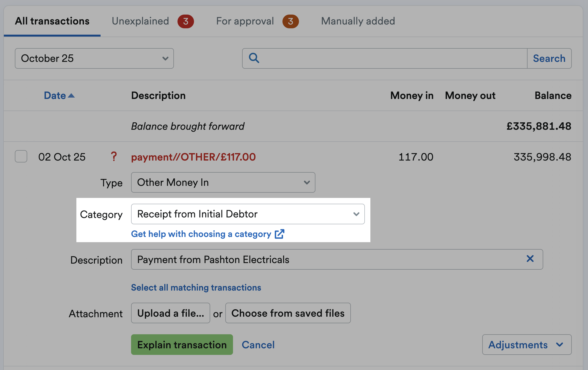
Task: Click the For approval count badge 3
Action: [291, 21]
